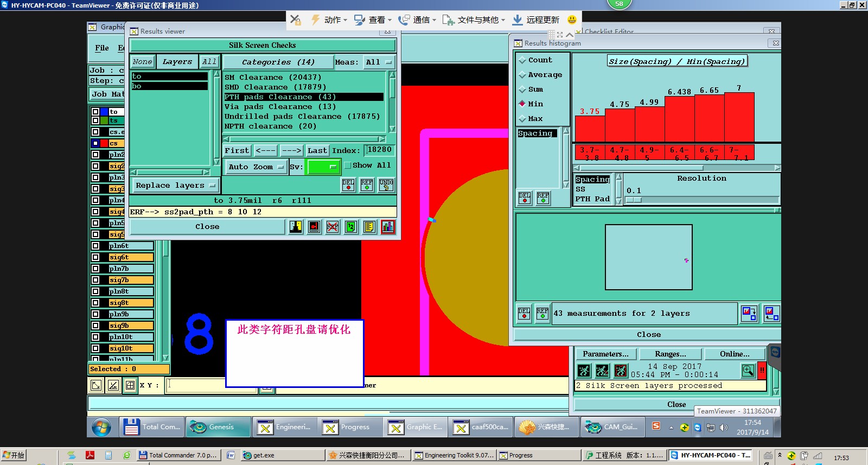Click the histogram-to-box arrow-left icon

click(x=771, y=313)
